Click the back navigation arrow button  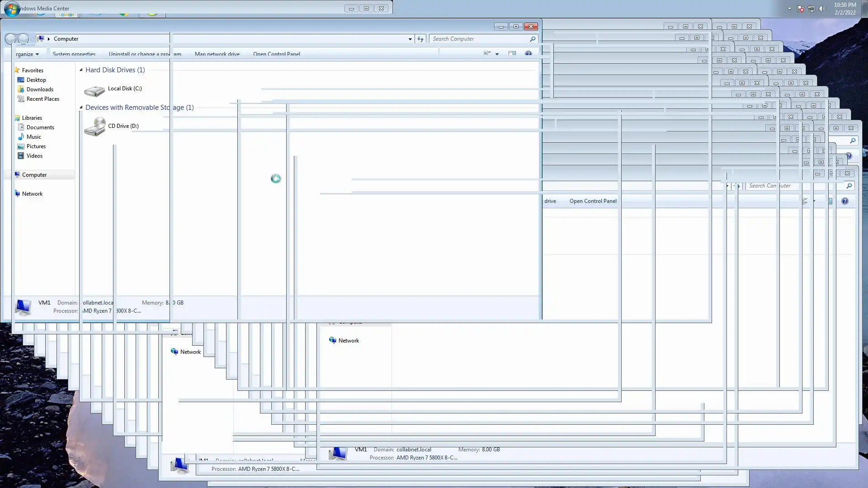tap(10, 39)
